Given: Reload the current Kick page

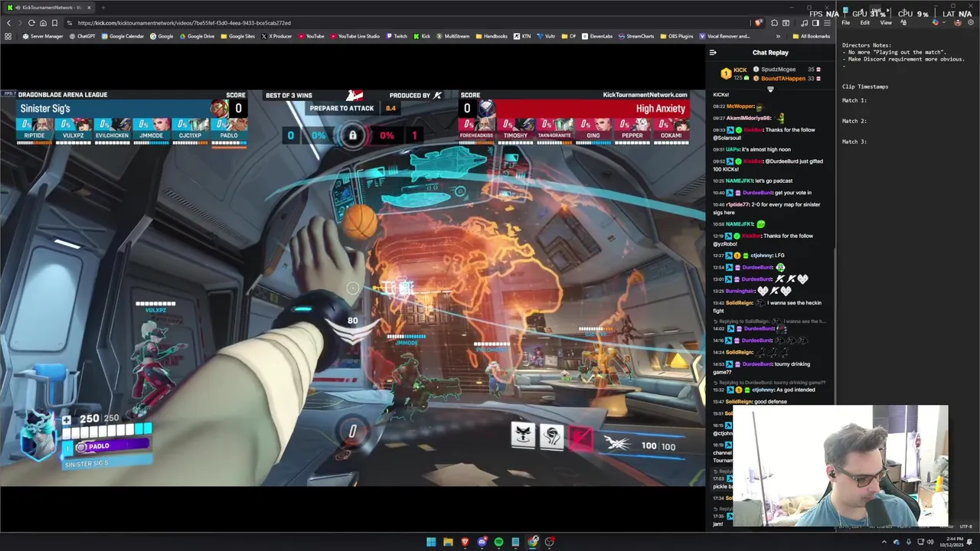Looking at the screenshot, I should tap(31, 23).
